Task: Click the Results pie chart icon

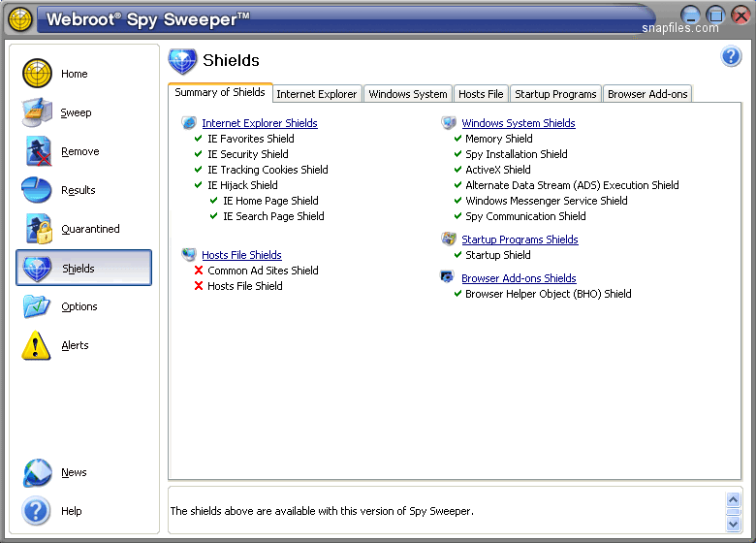Action: coord(37,190)
